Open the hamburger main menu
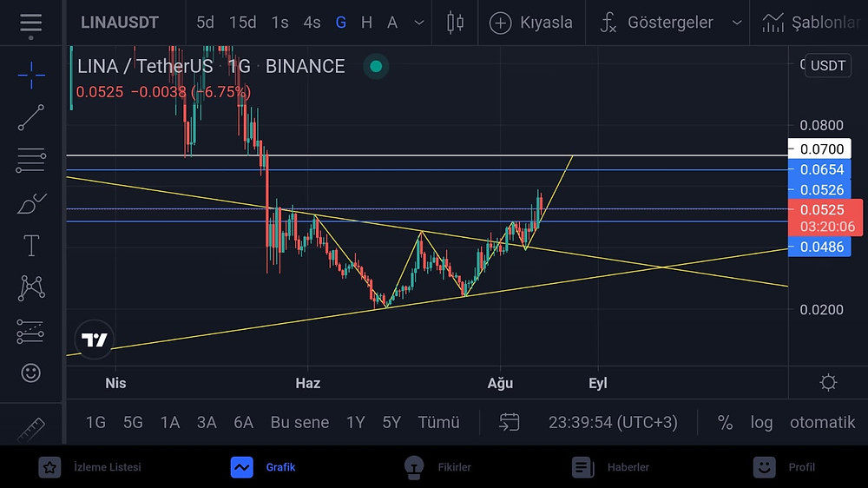 [31, 23]
